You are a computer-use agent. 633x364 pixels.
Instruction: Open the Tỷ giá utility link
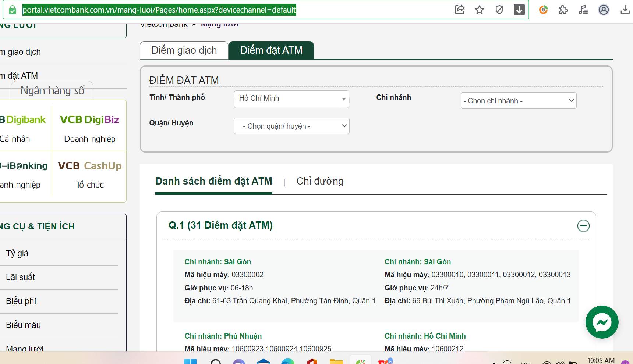point(17,253)
